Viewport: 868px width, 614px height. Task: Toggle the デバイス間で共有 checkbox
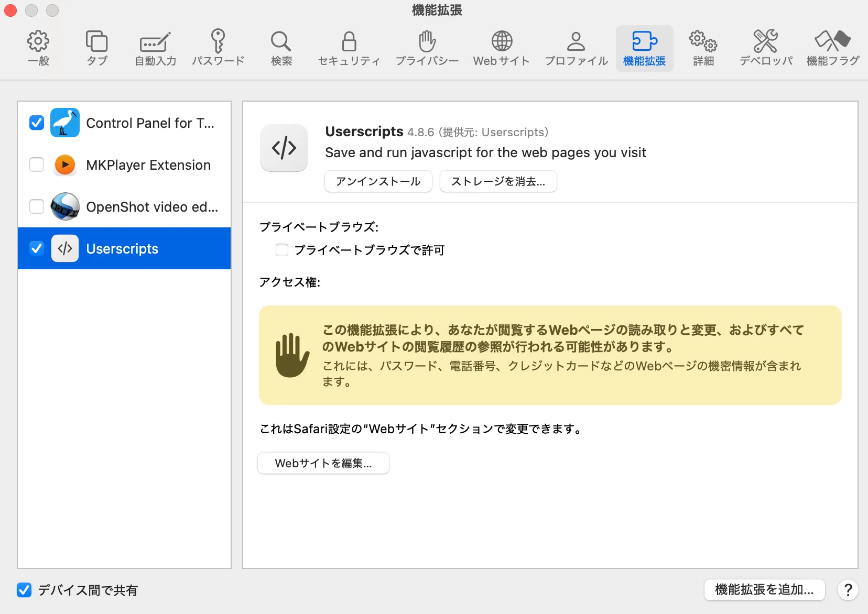coord(24,590)
